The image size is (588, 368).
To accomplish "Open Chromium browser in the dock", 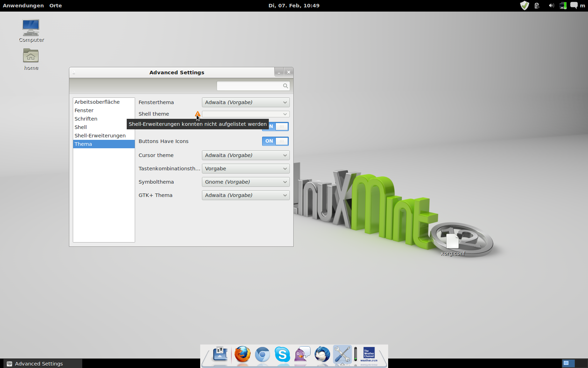I will [262, 354].
